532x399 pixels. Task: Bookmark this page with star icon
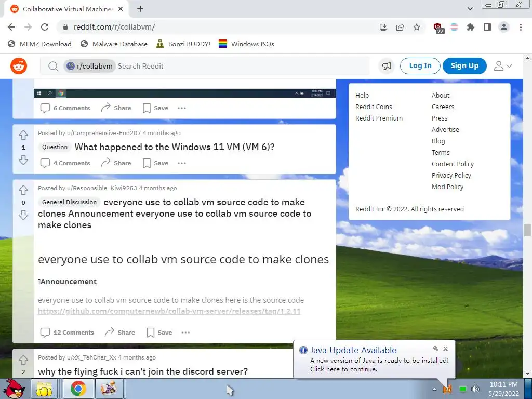click(417, 27)
